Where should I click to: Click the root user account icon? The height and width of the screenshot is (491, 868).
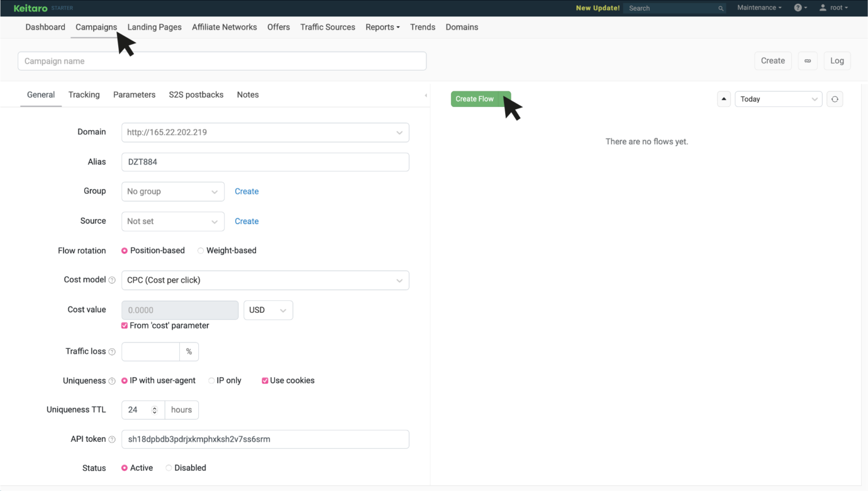(x=823, y=8)
